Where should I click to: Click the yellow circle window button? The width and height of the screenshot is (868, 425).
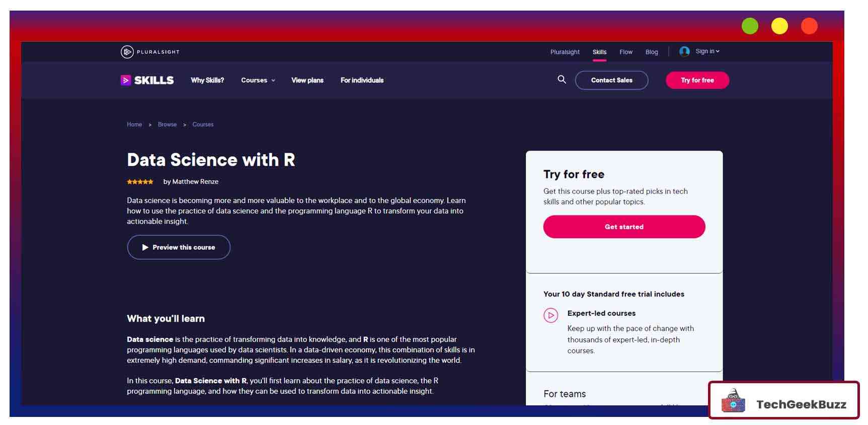click(779, 26)
